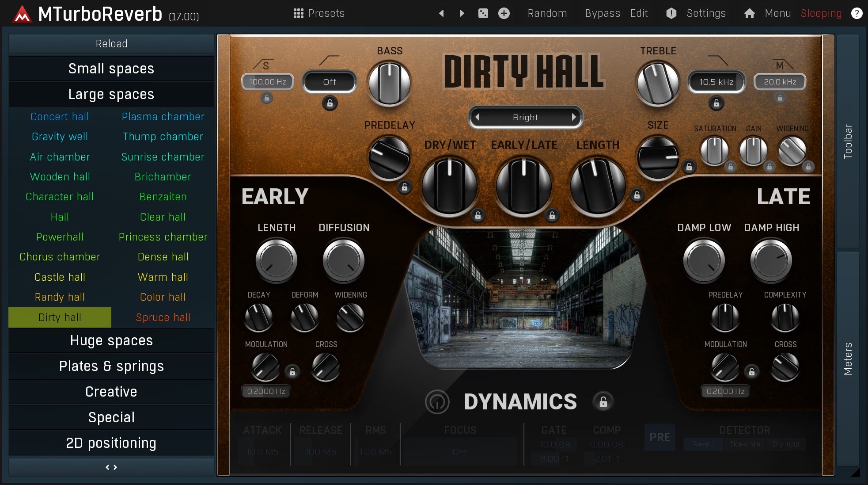
Task: Open the vertical Meters tab
Action: click(848, 358)
